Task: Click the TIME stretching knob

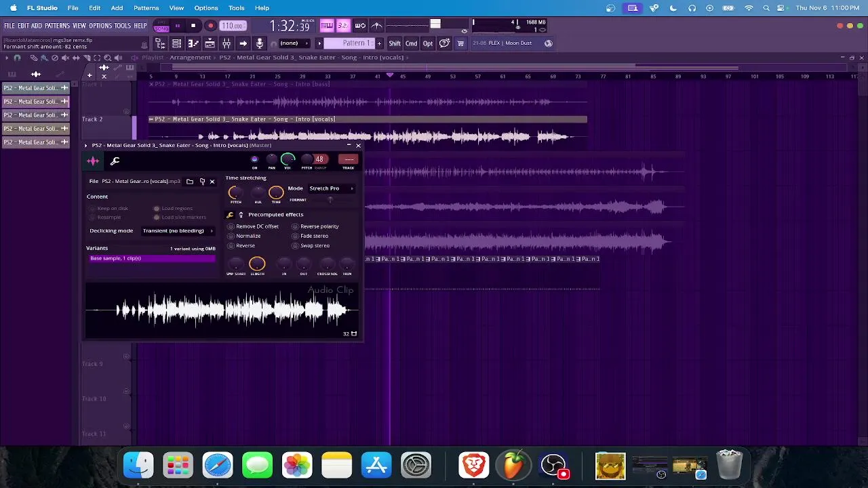Action: coord(276,192)
